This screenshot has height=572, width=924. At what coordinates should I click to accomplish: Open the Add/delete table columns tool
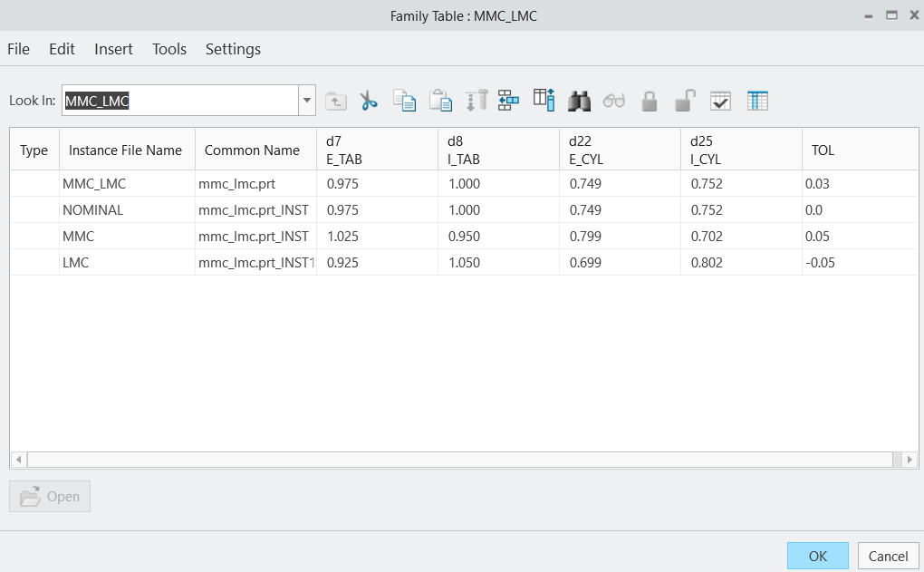[544, 100]
